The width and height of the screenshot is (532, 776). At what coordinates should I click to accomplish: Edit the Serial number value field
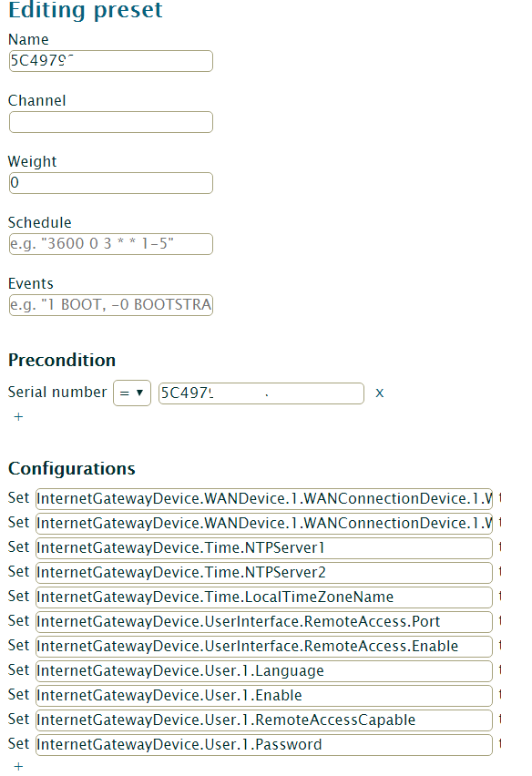pos(261,393)
